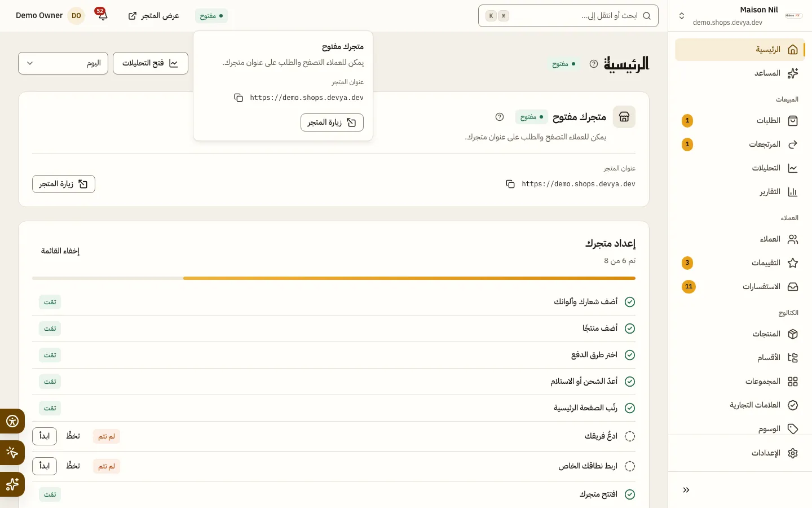812x508 pixels.
Task: Open المرتجعات in the sidebar
Action: click(740, 144)
